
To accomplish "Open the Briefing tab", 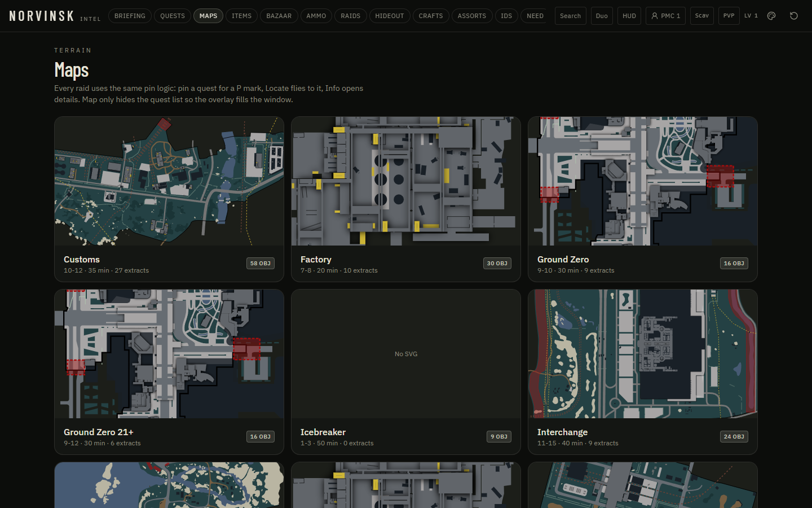I will click(130, 16).
